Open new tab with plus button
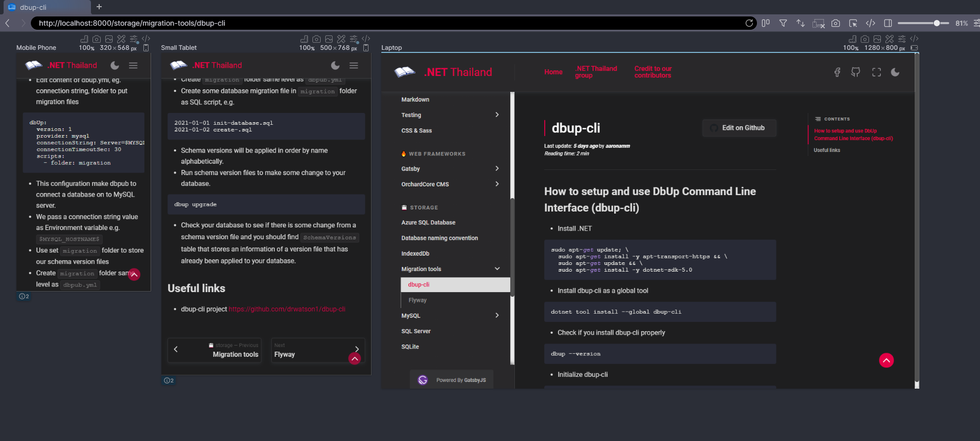Viewport: 980px width, 441px height. tap(99, 7)
